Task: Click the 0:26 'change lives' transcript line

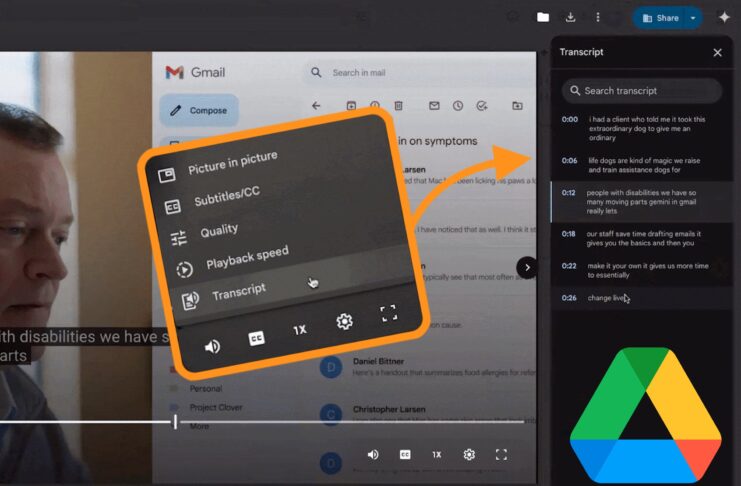Action: tap(642, 298)
